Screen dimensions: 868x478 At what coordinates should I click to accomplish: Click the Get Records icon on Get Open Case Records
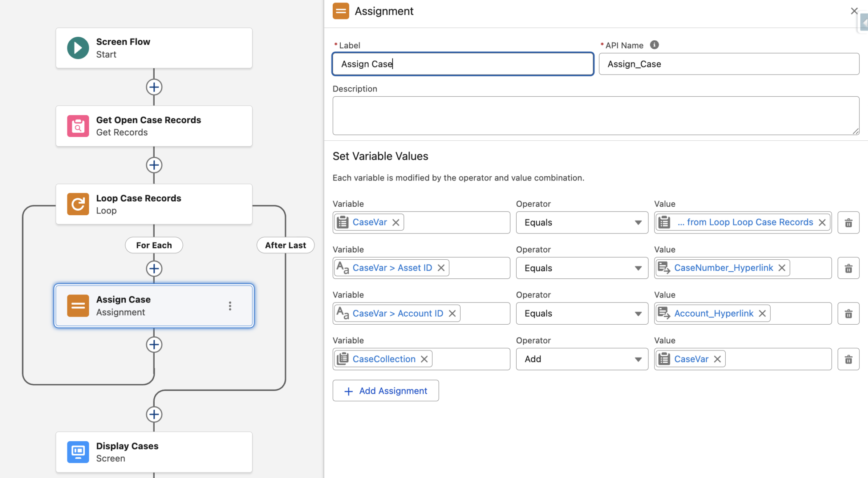pyautogui.click(x=78, y=126)
